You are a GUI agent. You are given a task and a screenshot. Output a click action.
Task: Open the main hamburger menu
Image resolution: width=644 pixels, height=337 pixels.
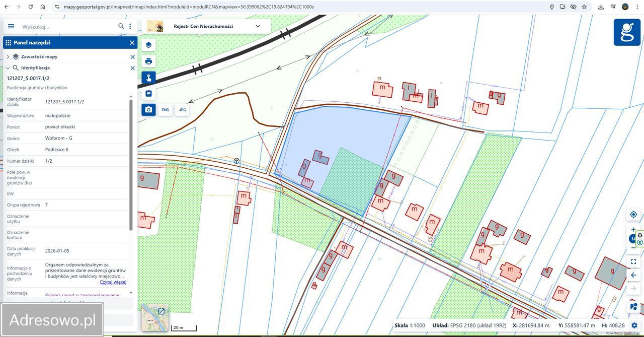(x=11, y=26)
